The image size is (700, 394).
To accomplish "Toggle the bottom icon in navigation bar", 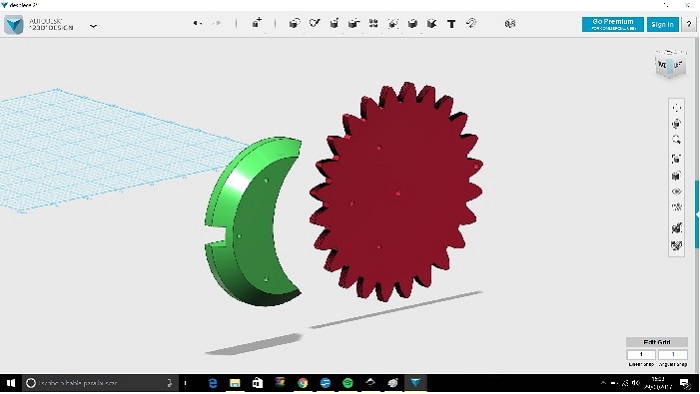I will click(677, 245).
